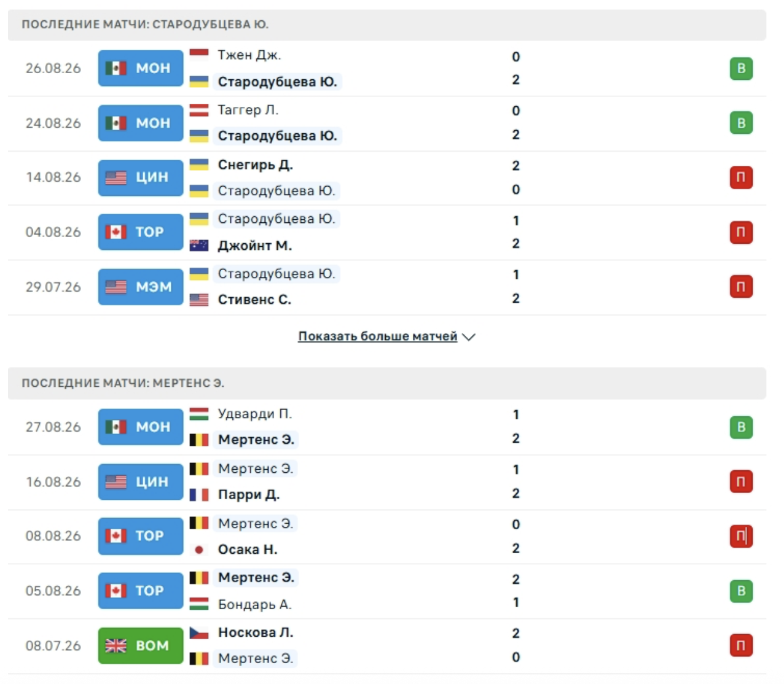The width and height of the screenshot is (784, 684).
Task: Click the French flag beside Парри Д.
Action: [199, 495]
